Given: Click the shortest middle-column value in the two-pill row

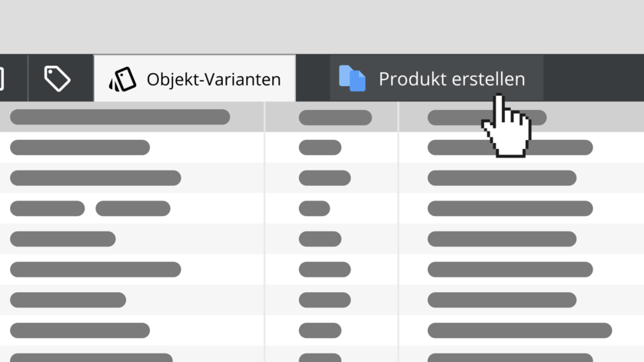Looking at the screenshot, I should (314, 208).
